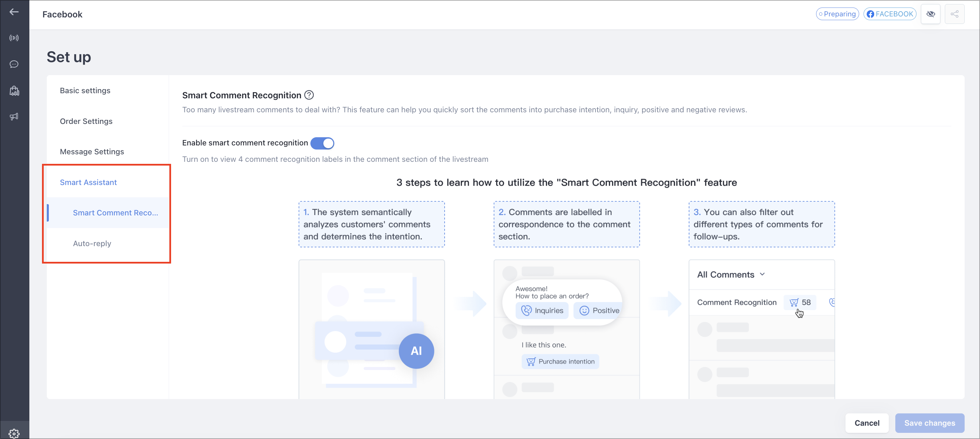
Task: Click the Preparing status badge
Action: 837,14
